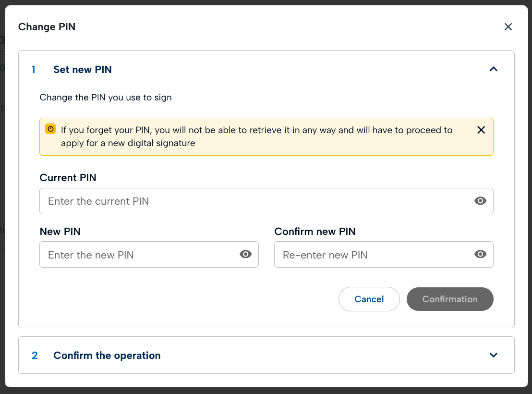
Task: Close the Change PIN dialog
Action: [508, 27]
